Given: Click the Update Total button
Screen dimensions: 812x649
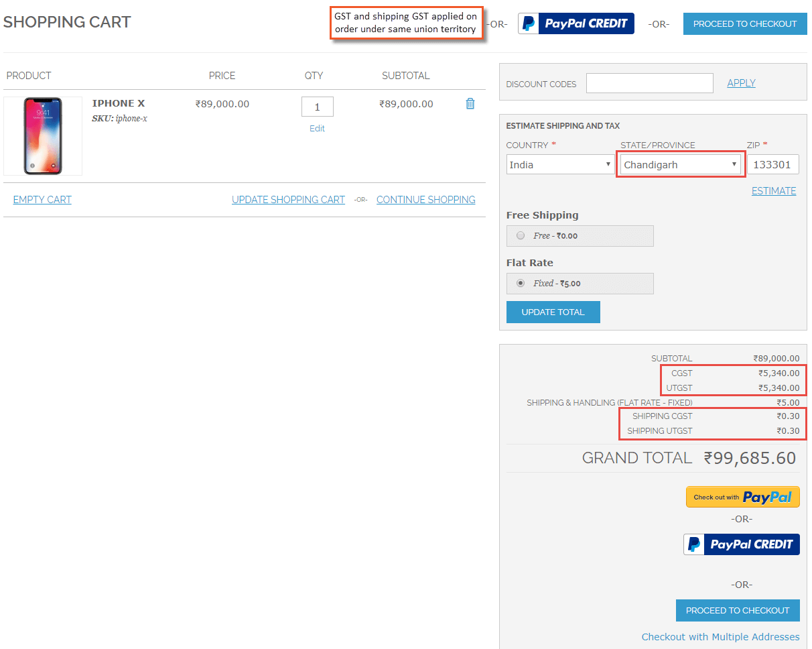Looking at the screenshot, I should (553, 312).
